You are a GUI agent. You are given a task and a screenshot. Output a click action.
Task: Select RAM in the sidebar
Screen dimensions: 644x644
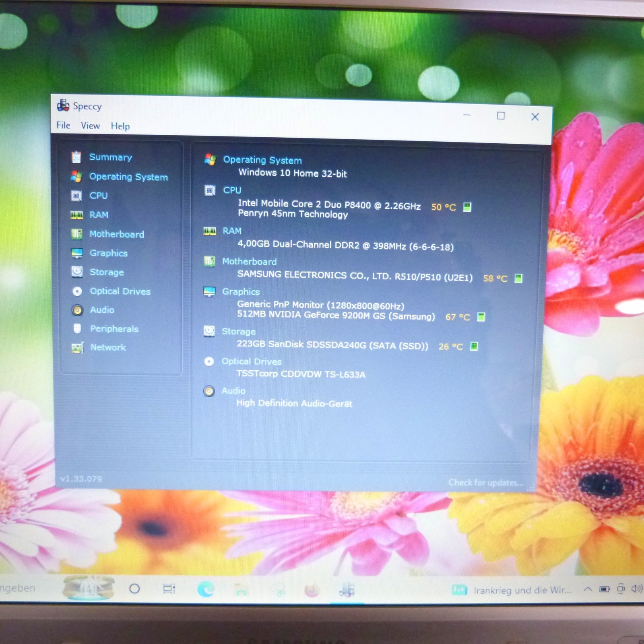coord(99,215)
